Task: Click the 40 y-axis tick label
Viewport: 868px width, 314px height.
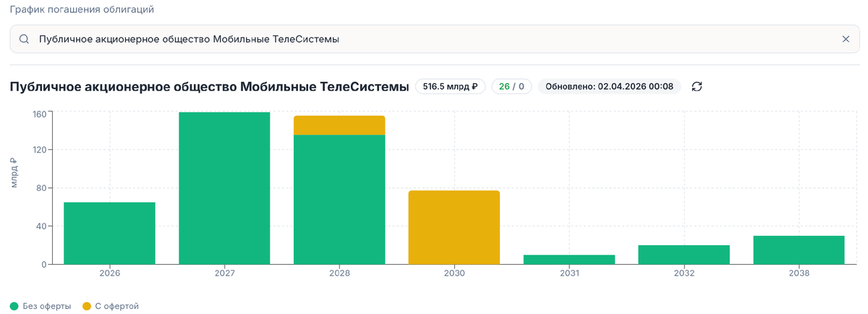Action: point(41,226)
